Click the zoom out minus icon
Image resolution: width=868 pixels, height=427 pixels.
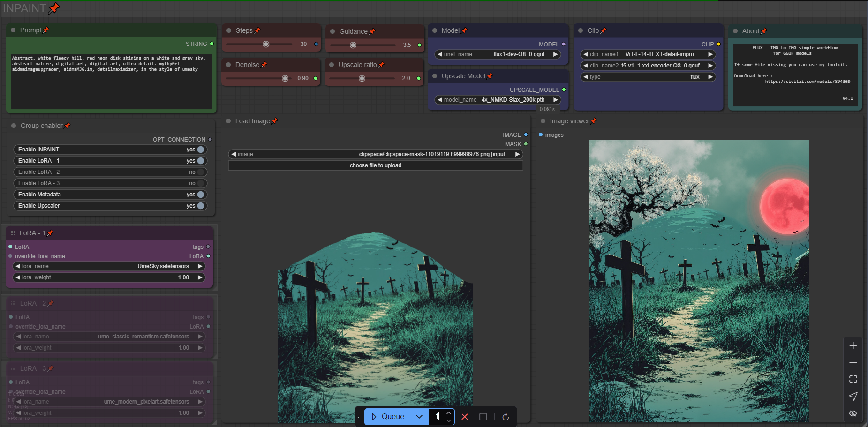pyautogui.click(x=853, y=362)
